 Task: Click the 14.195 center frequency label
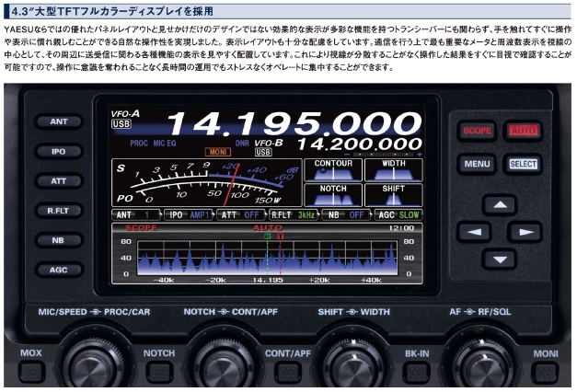(x=268, y=280)
